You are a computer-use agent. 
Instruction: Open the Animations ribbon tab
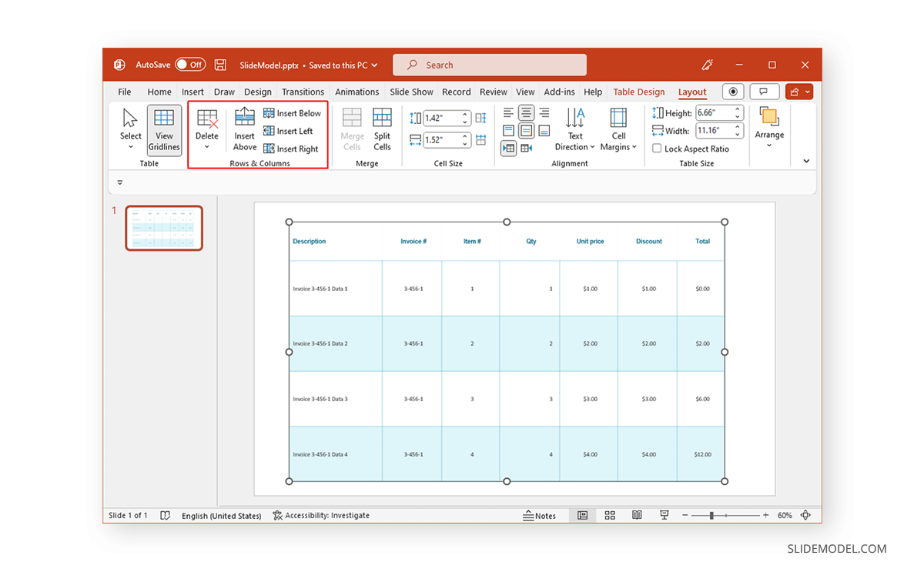tap(357, 92)
